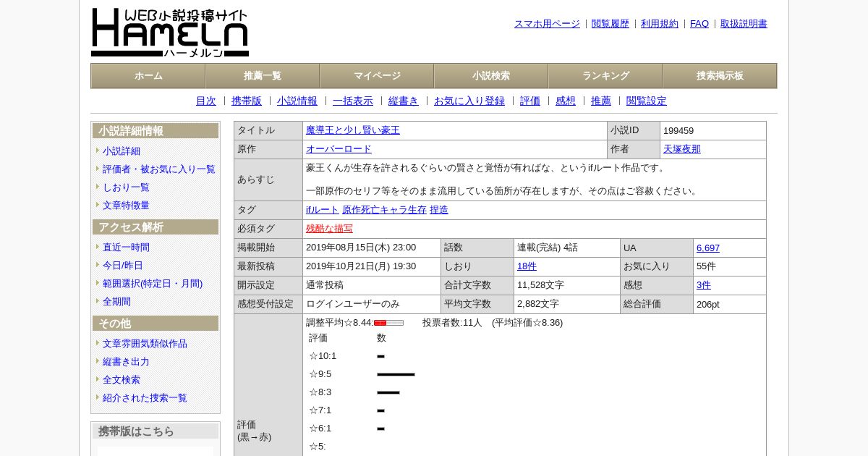868x456 pixels.
Task: Click the 原作死亡キャラ生存 tag
Action: click(384, 210)
